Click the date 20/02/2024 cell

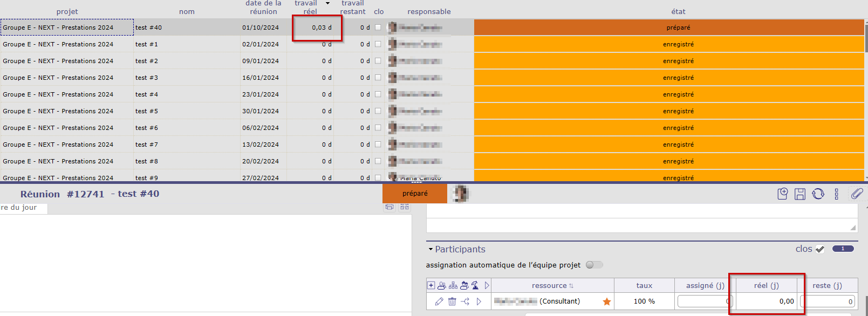point(261,161)
